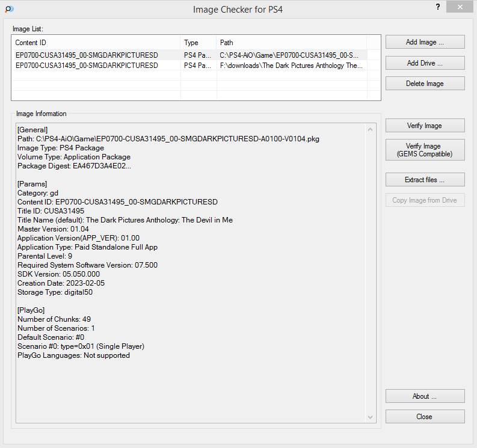Click the Add Drive ... button
This screenshot has width=477, height=448.
click(x=425, y=63)
